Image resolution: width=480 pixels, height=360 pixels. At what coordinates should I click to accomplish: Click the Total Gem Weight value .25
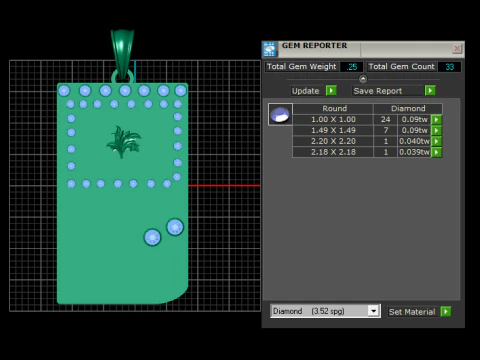pyautogui.click(x=352, y=67)
